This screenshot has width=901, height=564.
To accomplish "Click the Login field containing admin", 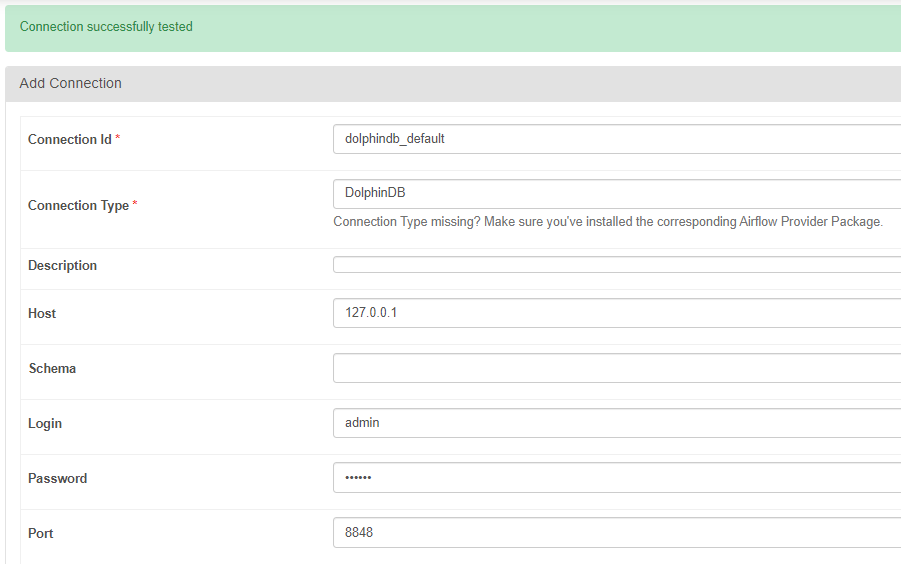I will 617,423.
